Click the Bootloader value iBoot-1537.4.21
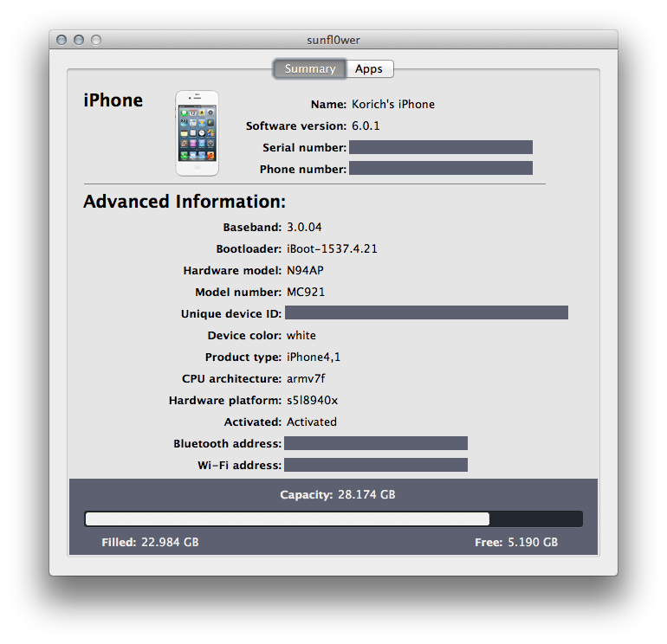Viewport: 667px width, 644px height. point(332,249)
